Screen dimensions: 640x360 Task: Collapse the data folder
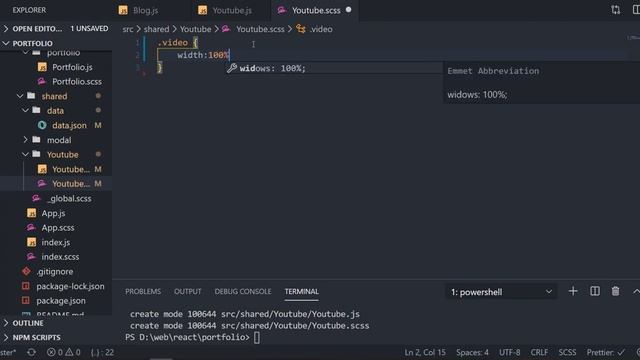[x=55, y=111]
